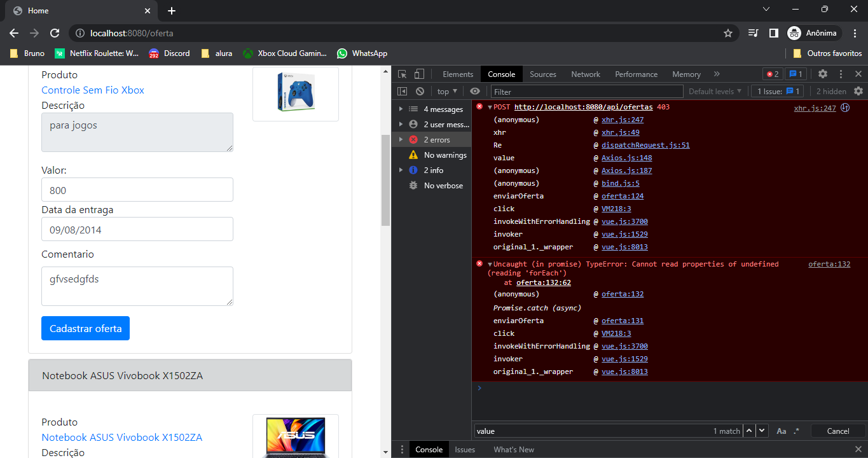Open oferta:124 source link
This screenshot has height=458, width=868.
(x=623, y=197)
